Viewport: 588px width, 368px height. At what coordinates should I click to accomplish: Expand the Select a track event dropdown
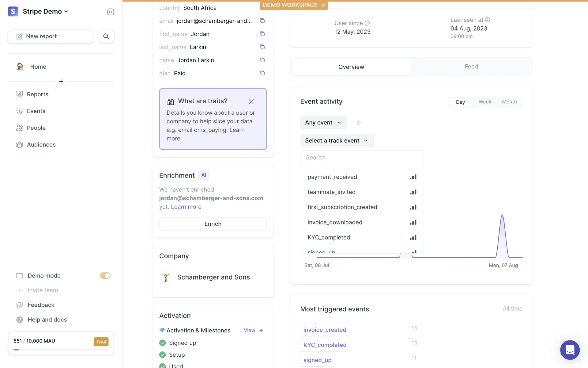[x=337, y=140]
